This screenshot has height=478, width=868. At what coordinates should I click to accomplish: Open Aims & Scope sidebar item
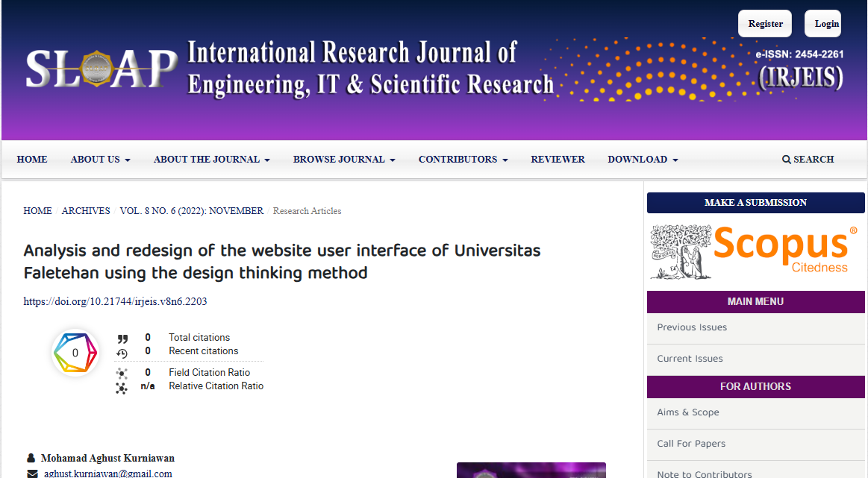(x=755, y=412)
